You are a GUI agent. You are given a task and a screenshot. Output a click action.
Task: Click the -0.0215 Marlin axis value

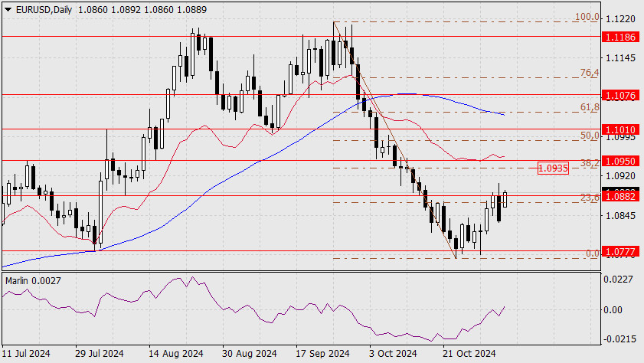(618, 339)
